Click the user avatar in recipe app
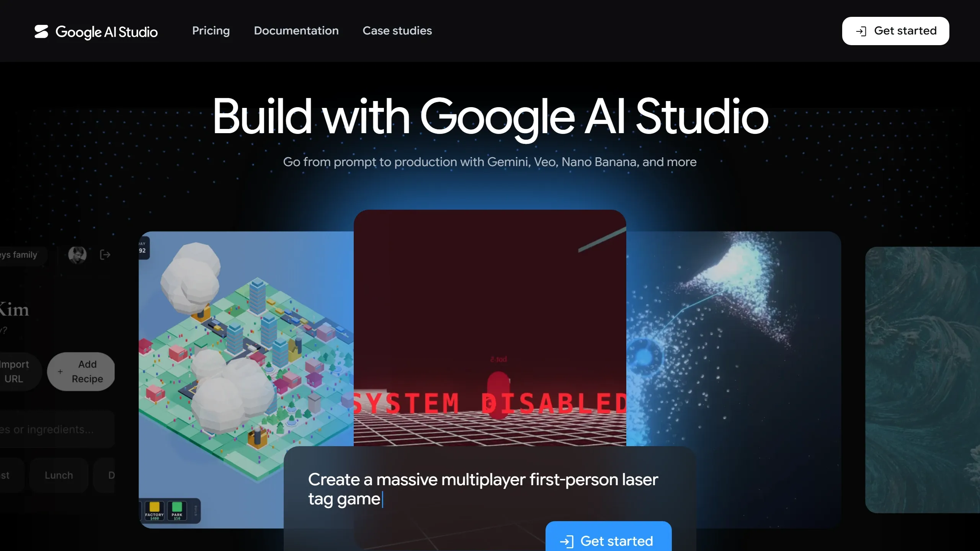The image size is (980, 551). (77, 254)
